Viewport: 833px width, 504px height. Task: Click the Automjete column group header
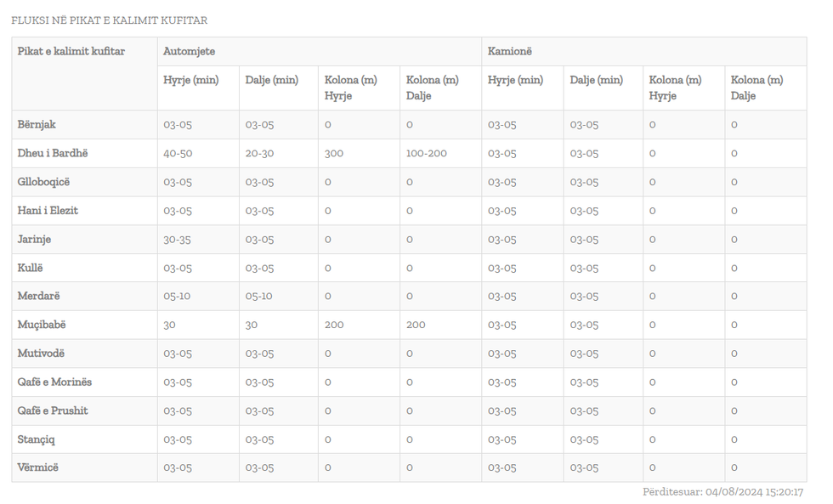tap(189, 52)
